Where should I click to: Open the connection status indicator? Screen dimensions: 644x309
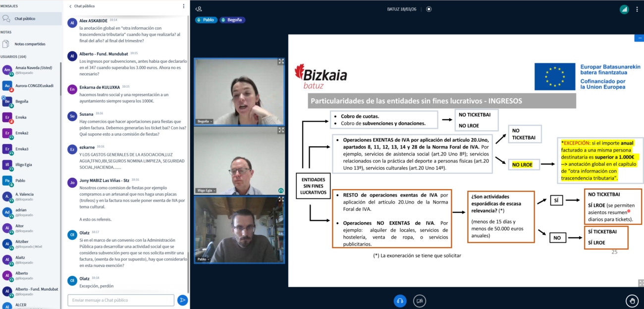[x=624, y=9]
